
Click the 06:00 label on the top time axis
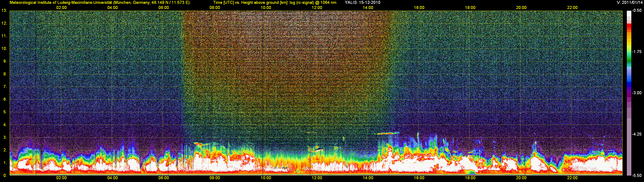[x=164, y=8]
